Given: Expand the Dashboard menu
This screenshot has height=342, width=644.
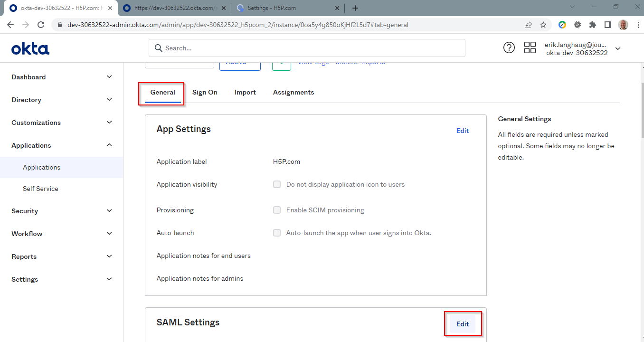Looking at the screenshot, I should 61,77.
